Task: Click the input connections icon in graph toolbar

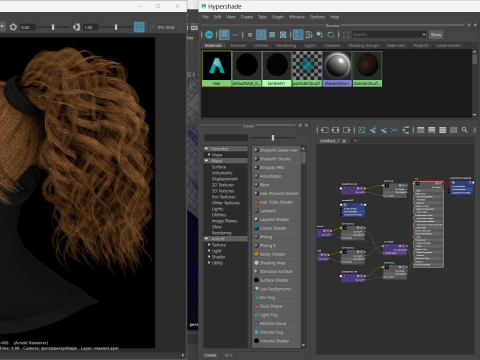Action: (325, 130)
